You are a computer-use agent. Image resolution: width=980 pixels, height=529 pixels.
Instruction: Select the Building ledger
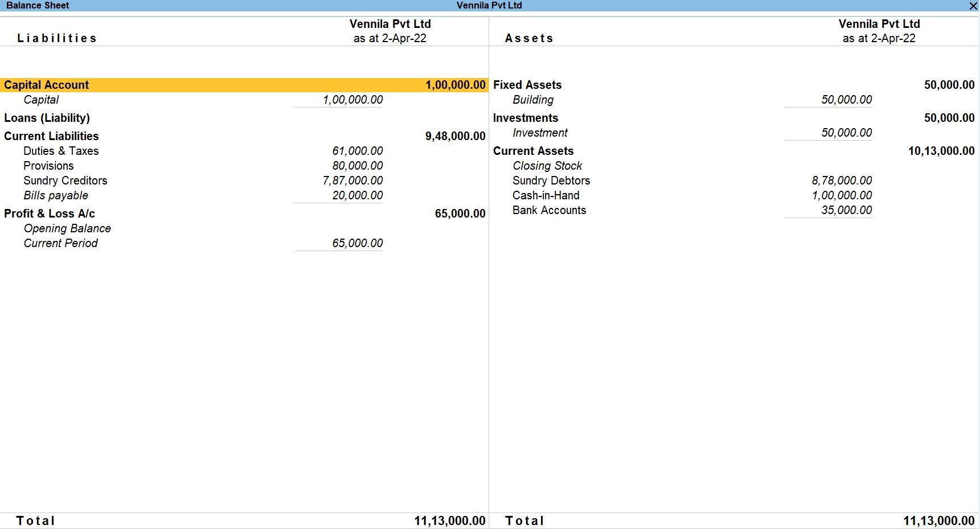point(533,100)
